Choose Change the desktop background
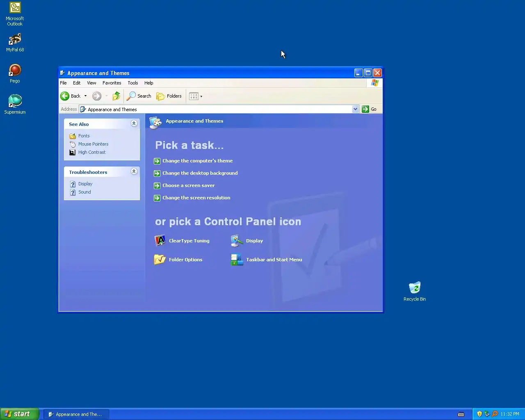The height and width of the screenshot is (420, 525). click(200, 173)
